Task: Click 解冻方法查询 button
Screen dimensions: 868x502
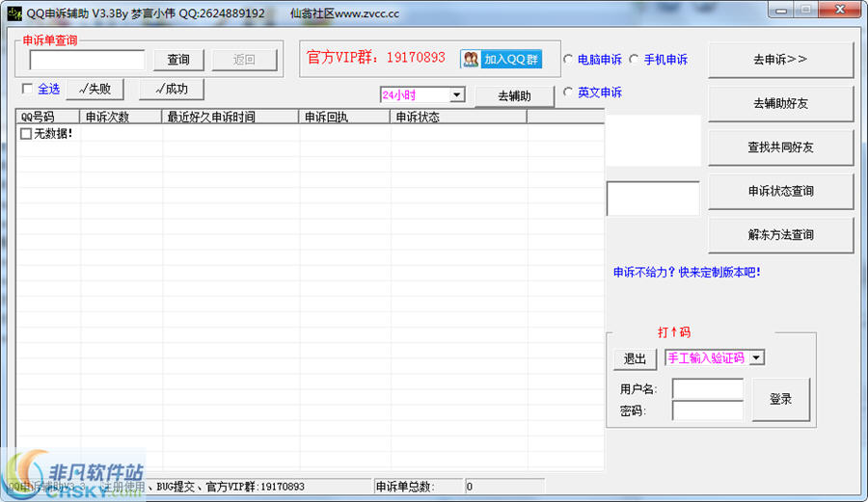Action: 780,235
